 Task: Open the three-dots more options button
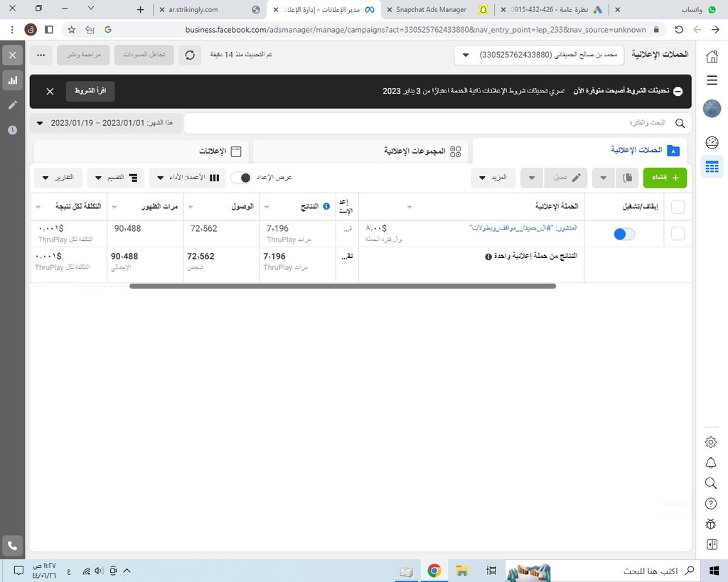click(41, 55)
